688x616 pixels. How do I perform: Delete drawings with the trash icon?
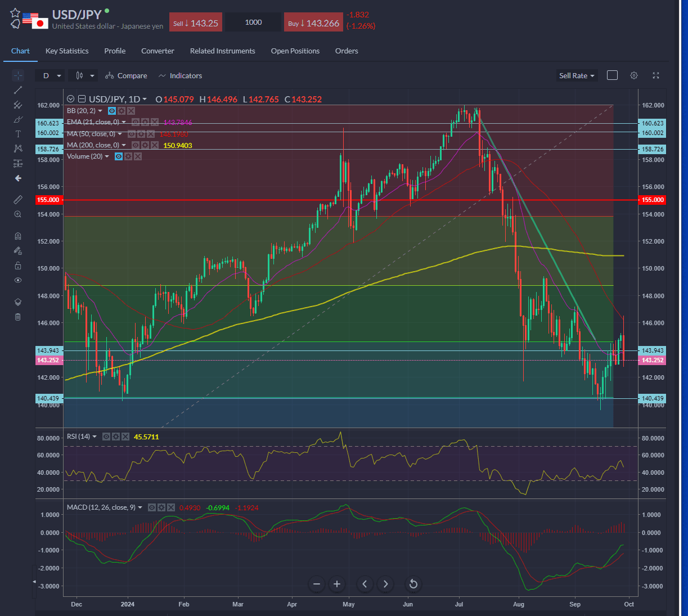[x=18, y=317]
